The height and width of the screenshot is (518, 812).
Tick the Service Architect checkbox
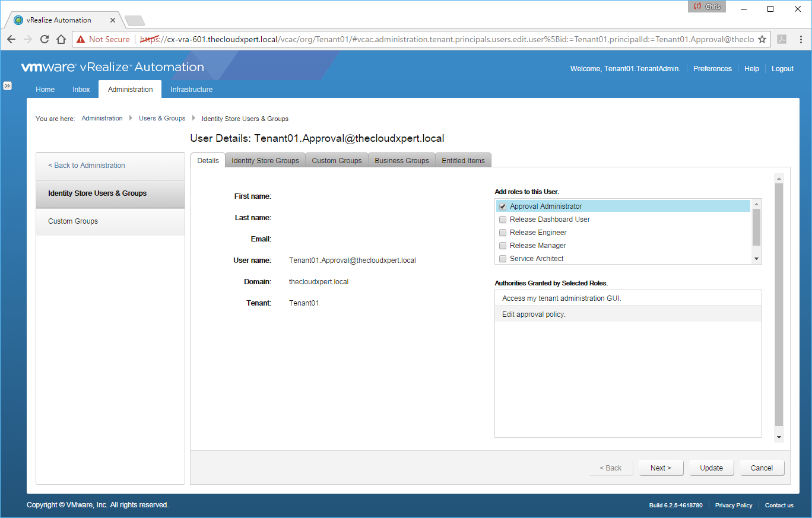(503, 259)
